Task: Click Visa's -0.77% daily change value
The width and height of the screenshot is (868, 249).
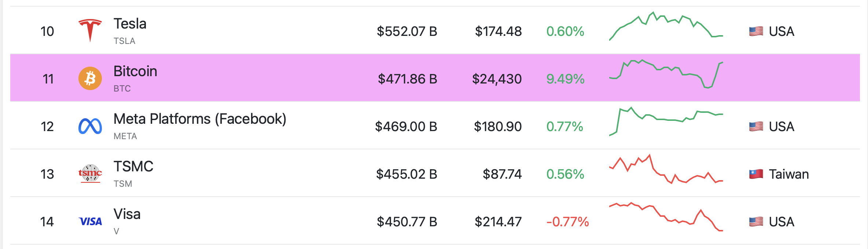Action: click(x=567, y=222)
